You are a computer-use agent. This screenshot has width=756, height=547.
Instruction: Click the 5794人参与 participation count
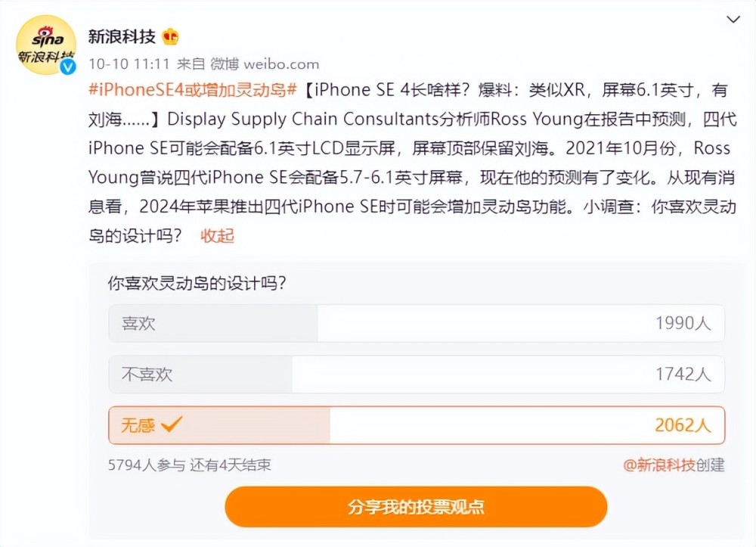(147, 465)
